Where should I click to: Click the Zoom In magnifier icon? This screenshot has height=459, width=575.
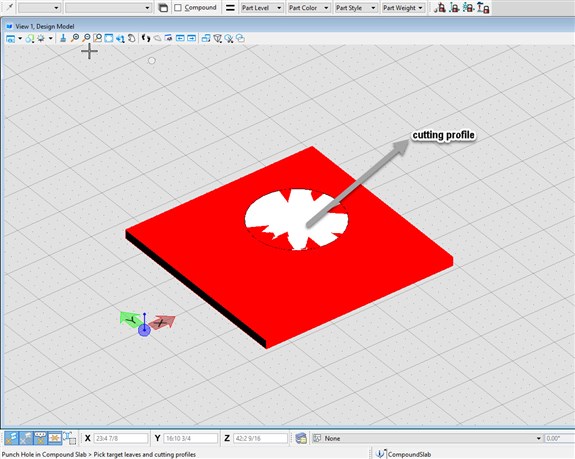75,38
